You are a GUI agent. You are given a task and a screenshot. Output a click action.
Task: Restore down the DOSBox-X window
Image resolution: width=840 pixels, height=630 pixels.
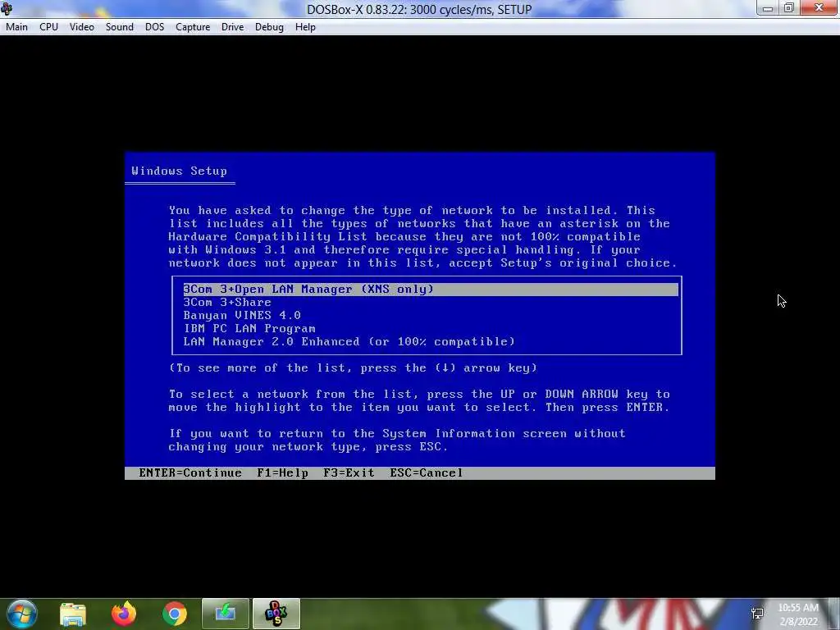click(788, 8)
